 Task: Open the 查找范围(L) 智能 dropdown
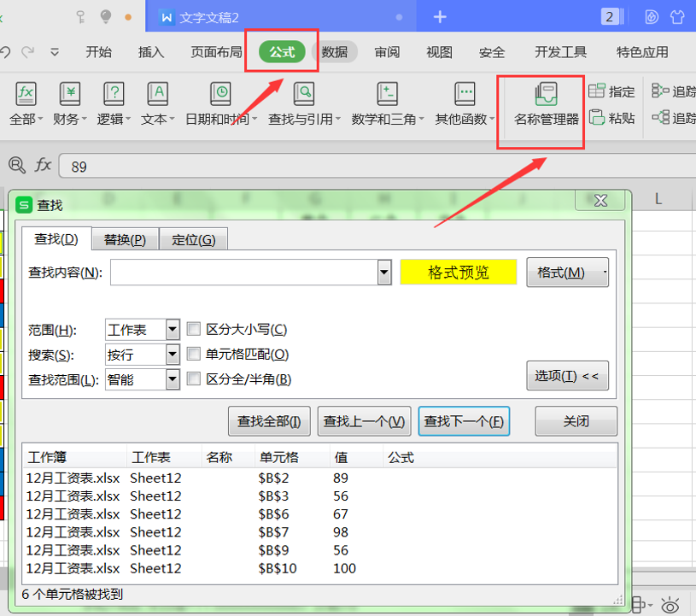pyautogui.click(x=173, y=379)
